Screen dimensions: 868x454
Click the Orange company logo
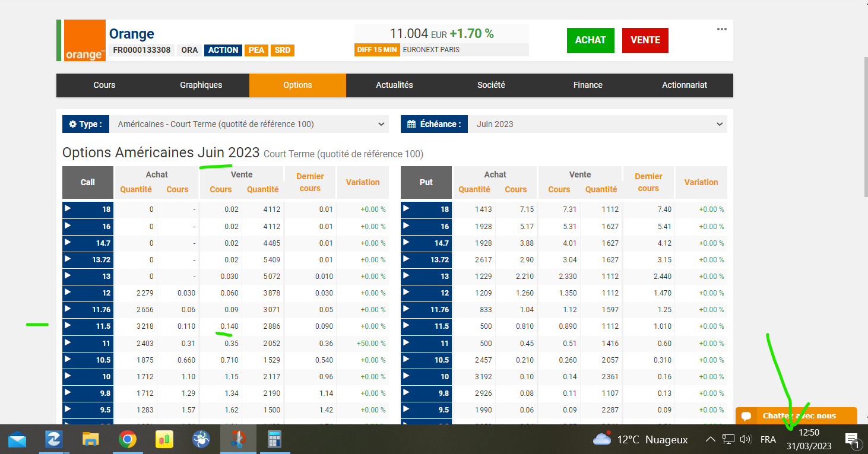tap(84, 40)
